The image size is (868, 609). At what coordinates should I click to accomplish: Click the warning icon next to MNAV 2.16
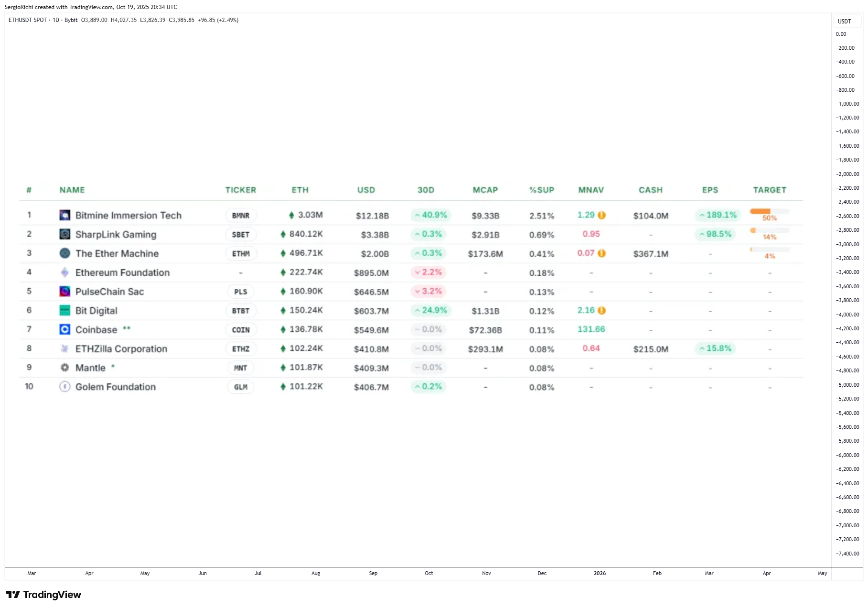[x=602, y=310]
